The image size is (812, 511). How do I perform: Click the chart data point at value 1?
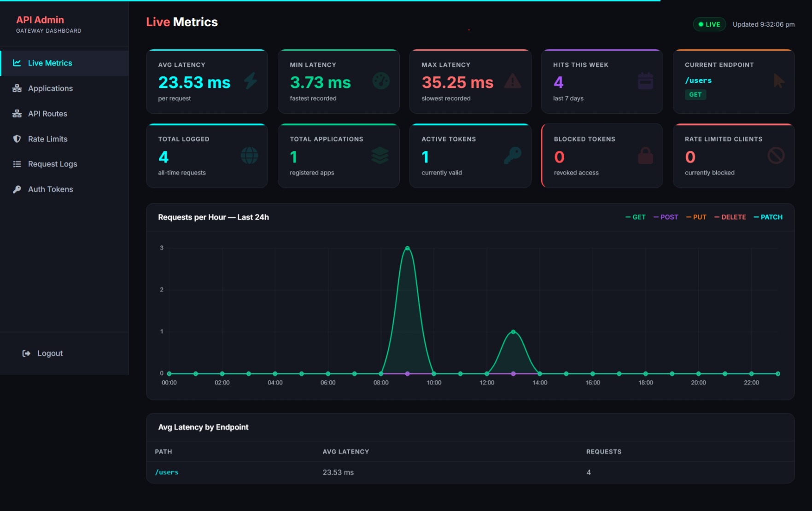(x=513, y=332)
